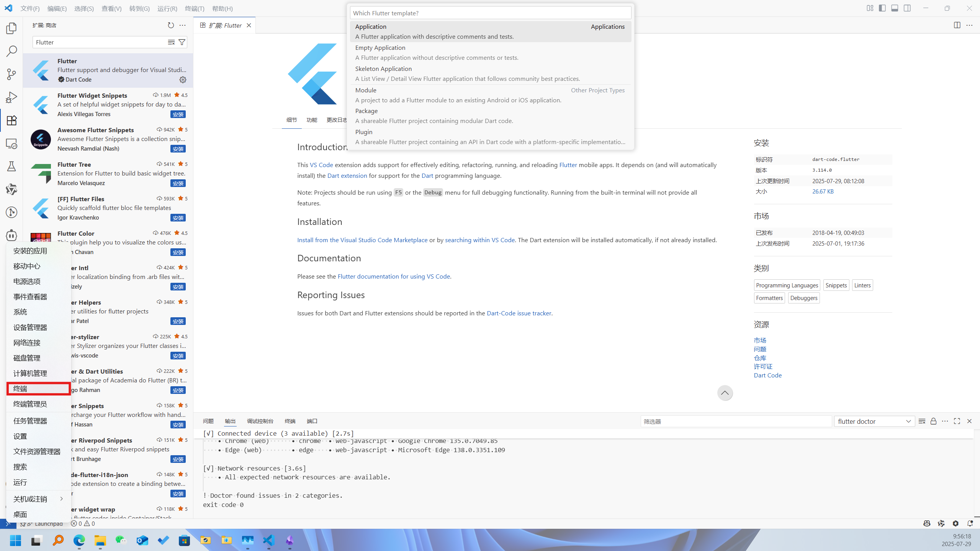Select the Application Flutter template
The image size is (980, 551).
(x=490, y=31)
